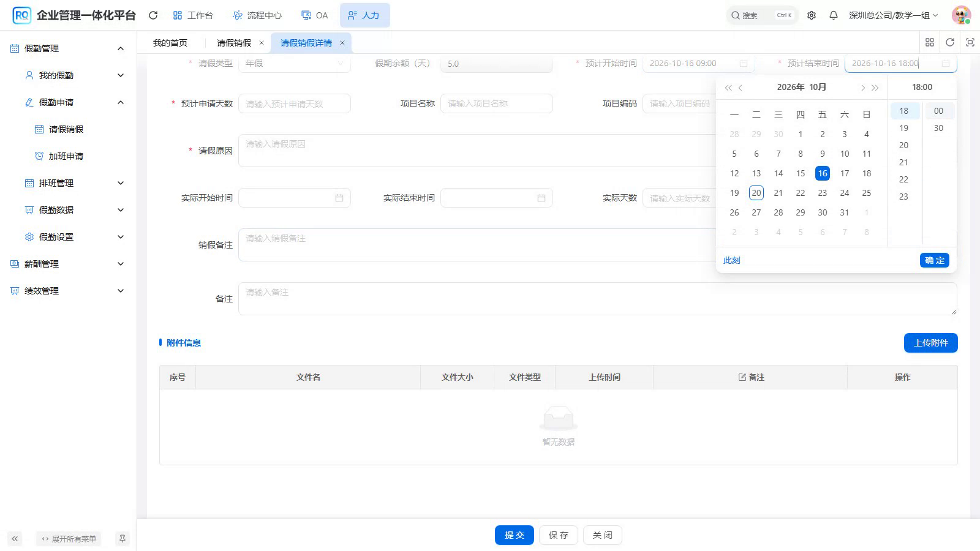
Task: Open 流程中心 top menu
Action: point(257,15)
